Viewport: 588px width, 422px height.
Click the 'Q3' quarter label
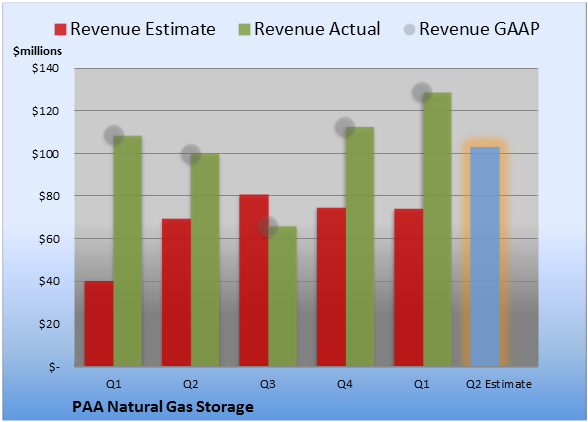268,384
